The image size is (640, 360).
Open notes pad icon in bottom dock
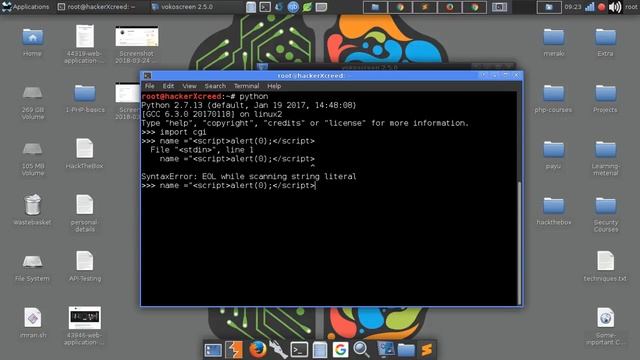pos(320,350)
